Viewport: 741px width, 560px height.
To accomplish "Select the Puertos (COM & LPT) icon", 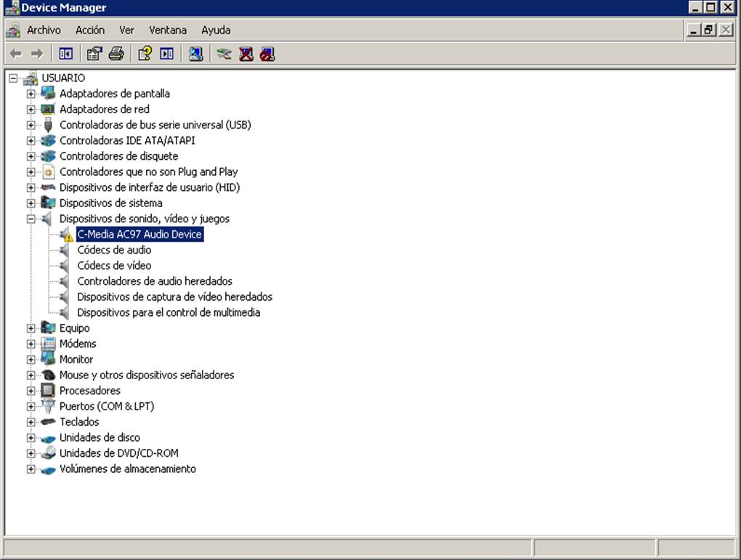I will (48, 406).
